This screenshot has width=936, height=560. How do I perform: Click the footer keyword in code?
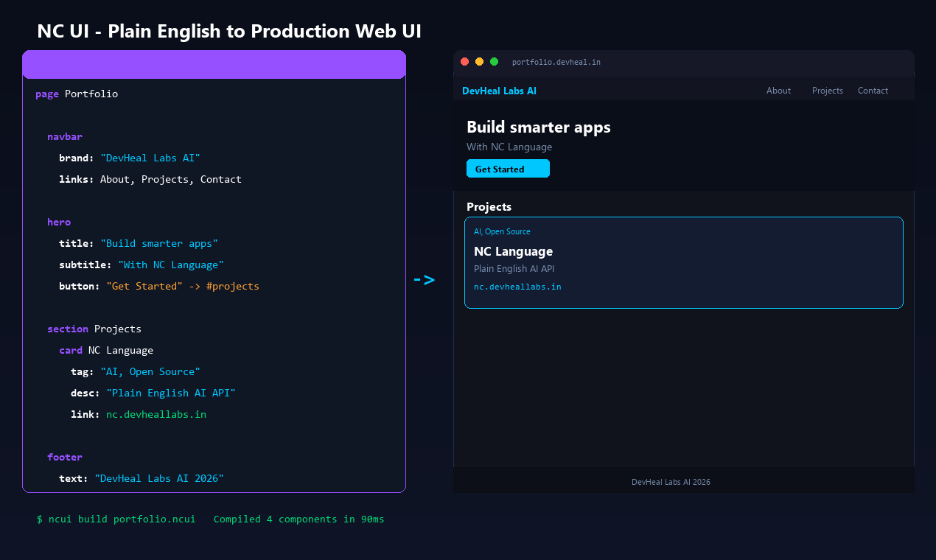[x=65, y=457]
